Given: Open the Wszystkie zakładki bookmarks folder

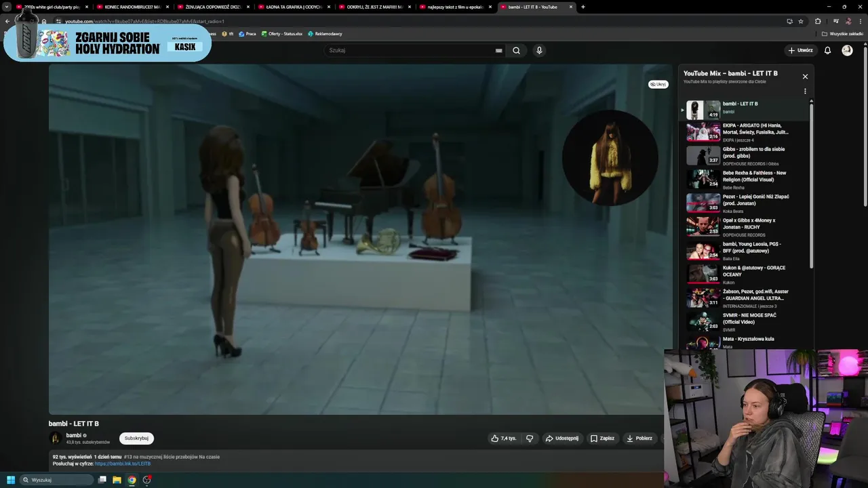Looking at the screenshot, I should pyautogui.click(x=843, y=33).
